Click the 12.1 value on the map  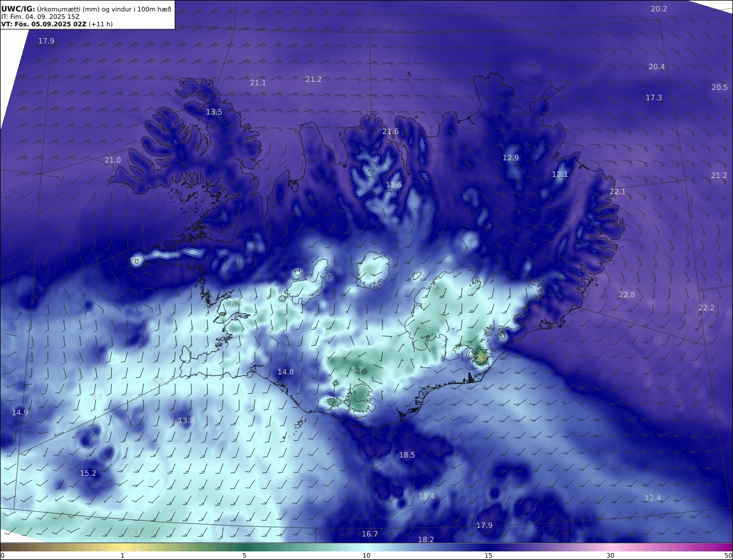[x=560, y=174]
